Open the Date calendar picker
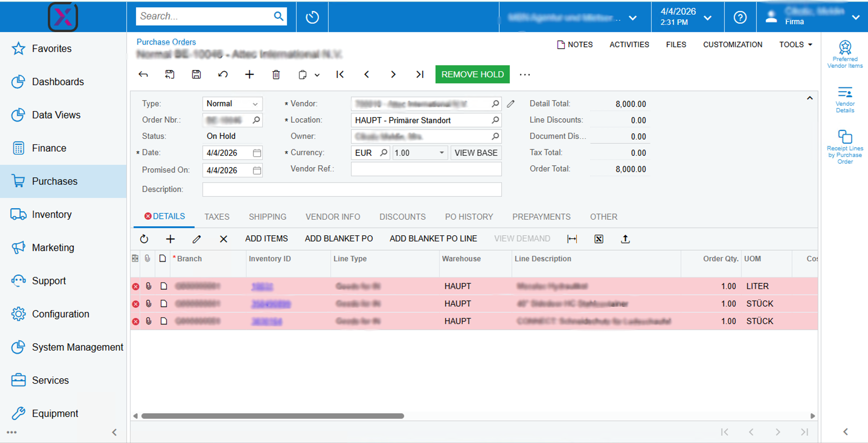The width and height of the screenshot is (868, 443). tap(256, 153)
